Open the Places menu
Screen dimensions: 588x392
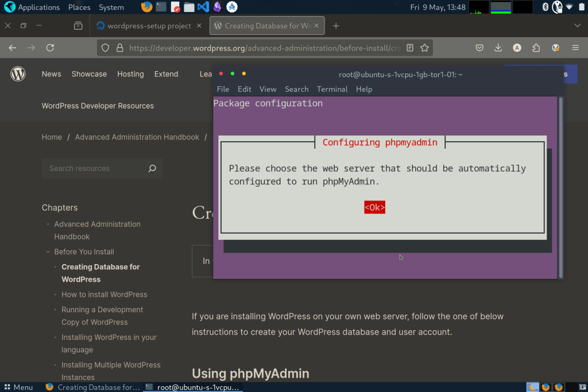[x=79, y=7]
